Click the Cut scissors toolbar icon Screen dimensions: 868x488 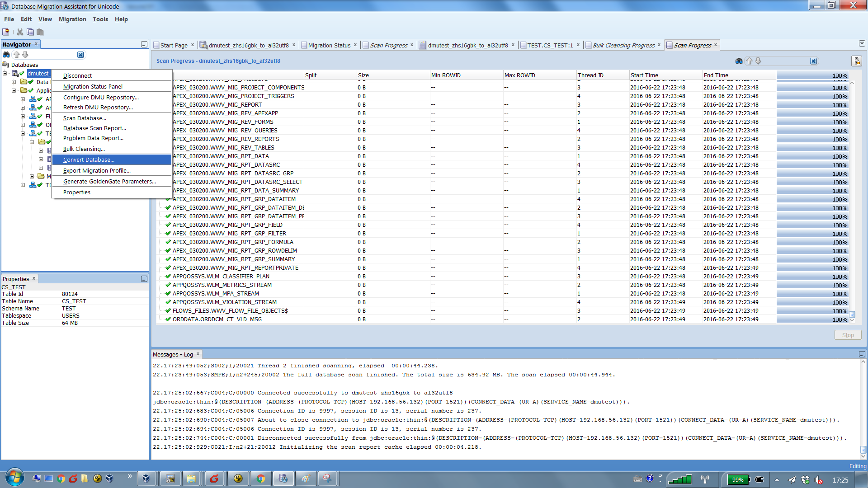[20, 32]
